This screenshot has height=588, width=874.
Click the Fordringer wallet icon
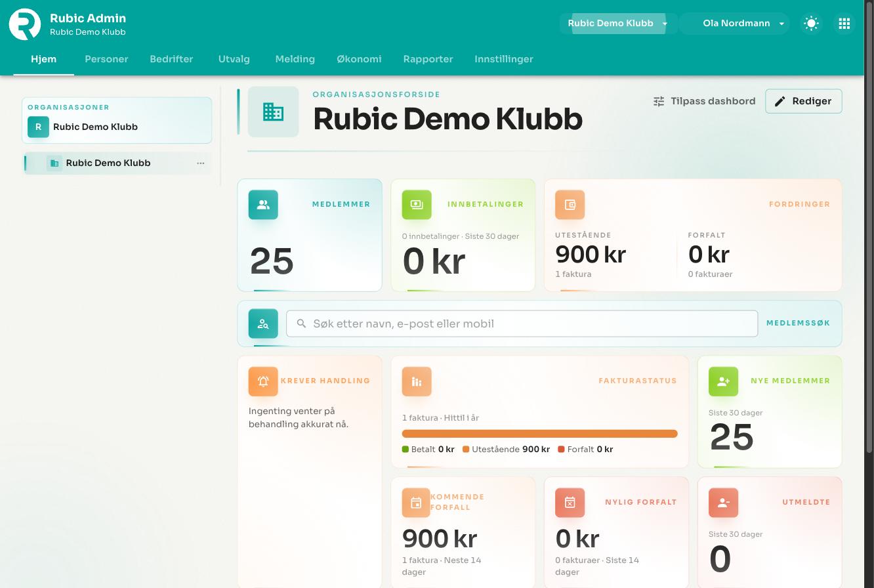click(x=570, y=205)
